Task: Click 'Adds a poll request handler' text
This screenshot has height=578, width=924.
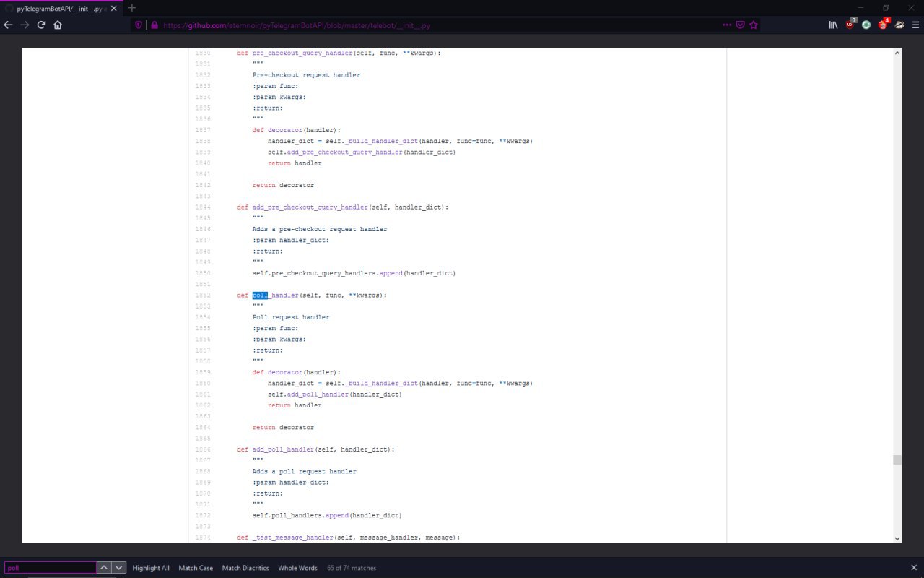Action: click(305, 472)
